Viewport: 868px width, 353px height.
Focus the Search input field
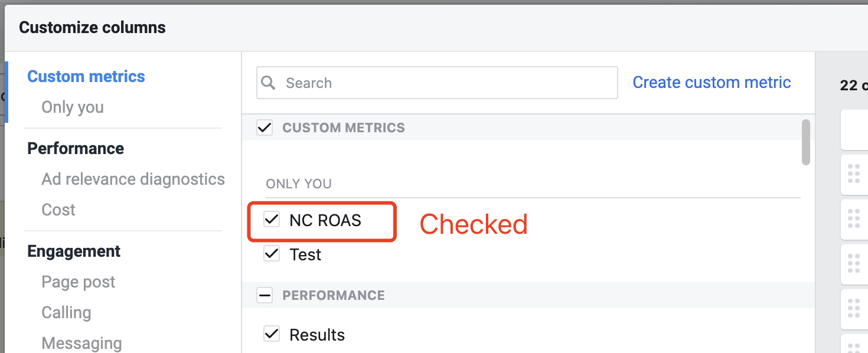437,83
